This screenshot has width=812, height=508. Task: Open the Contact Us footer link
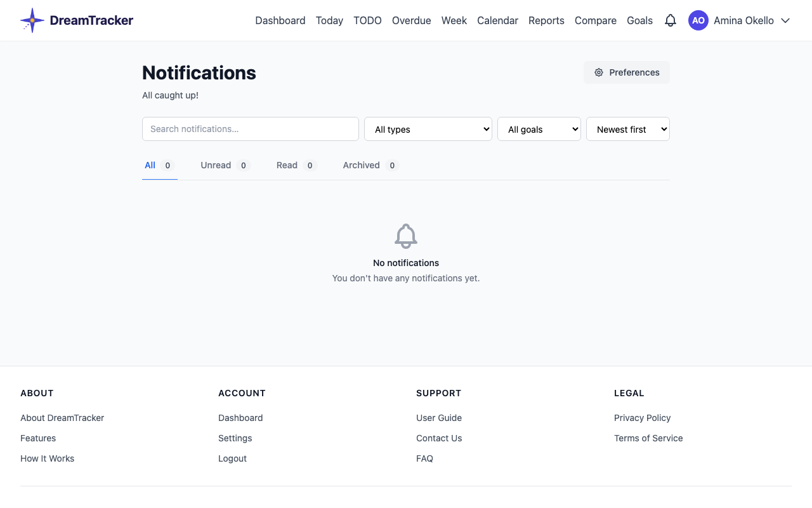[439, 438]
